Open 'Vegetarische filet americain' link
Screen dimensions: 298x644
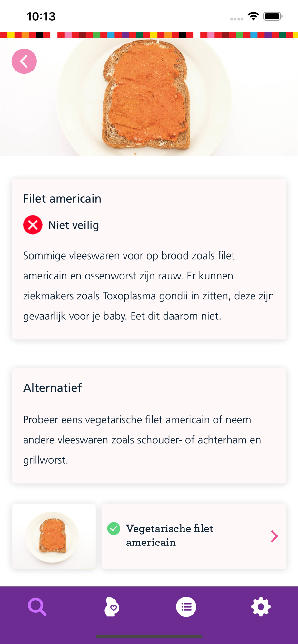pos(170,535)
